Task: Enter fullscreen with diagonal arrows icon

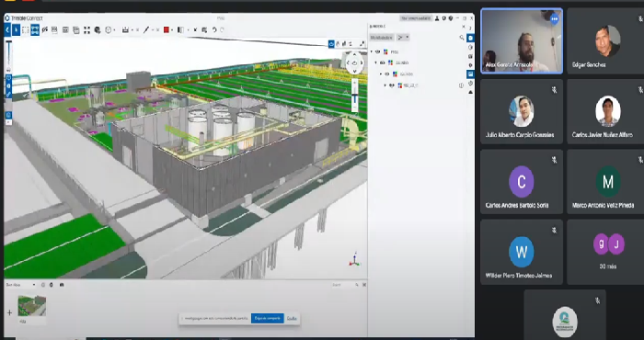Action: [362, 43]
